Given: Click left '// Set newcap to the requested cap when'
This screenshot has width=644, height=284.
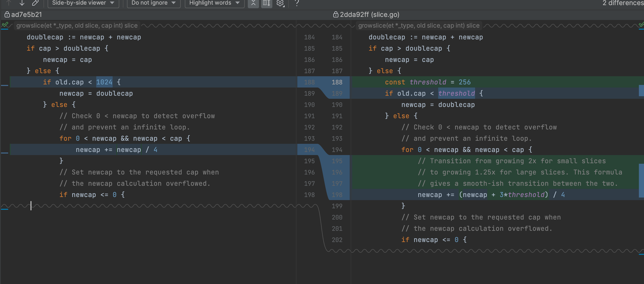Looking at the screenshot, I should tap(139, 172).
